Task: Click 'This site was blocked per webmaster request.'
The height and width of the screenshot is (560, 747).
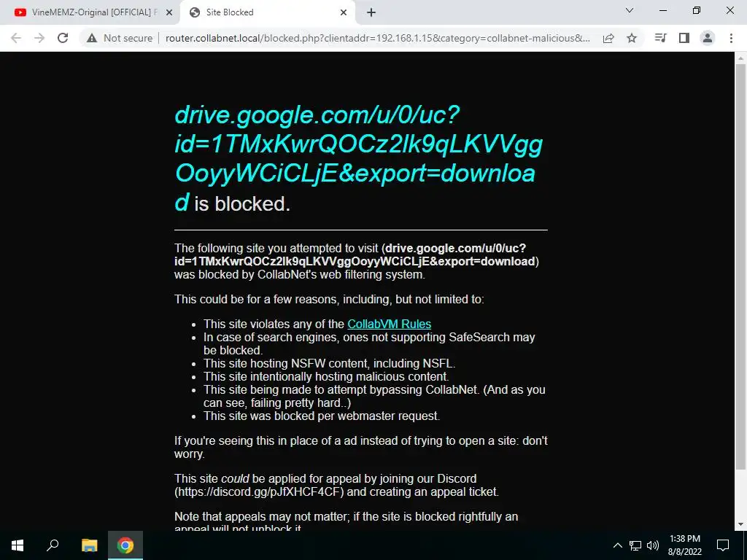Action: pyautogui.click(x=322, y=416)
